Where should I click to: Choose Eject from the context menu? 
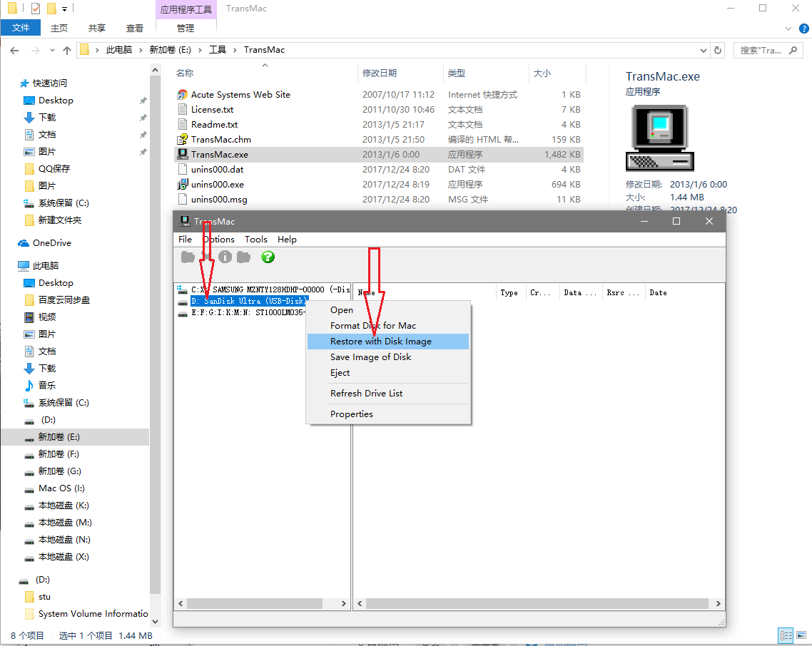pos(388,373)
